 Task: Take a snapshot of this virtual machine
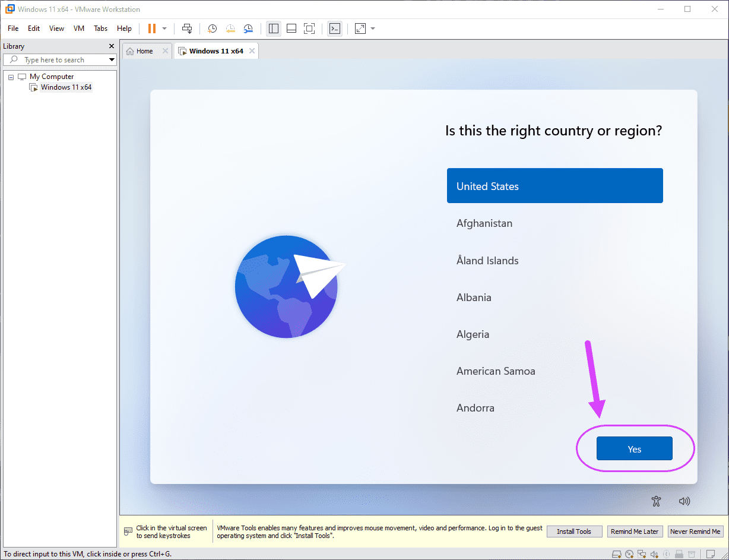point(212,29)
